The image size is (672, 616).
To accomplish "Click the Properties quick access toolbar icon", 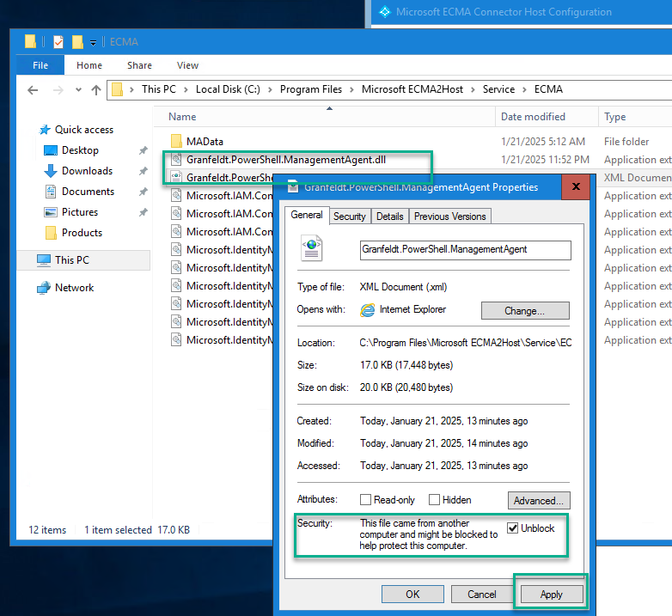I will click(58, 41).
